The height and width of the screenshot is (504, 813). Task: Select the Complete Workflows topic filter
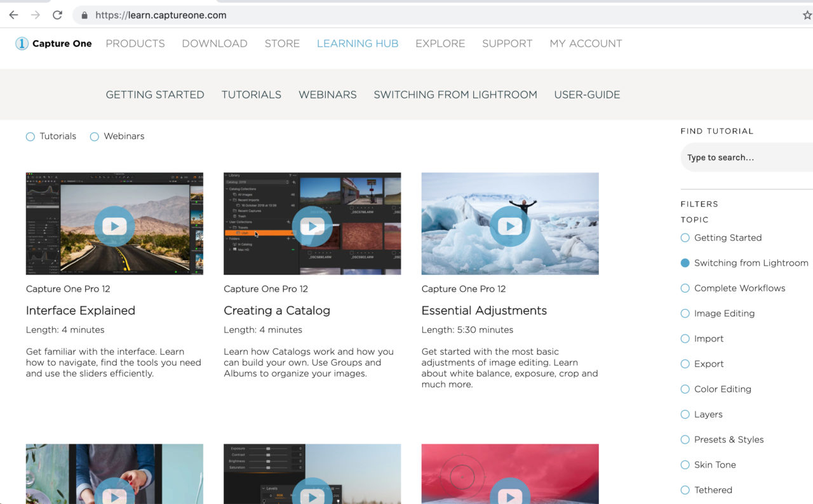pos(685,288)
